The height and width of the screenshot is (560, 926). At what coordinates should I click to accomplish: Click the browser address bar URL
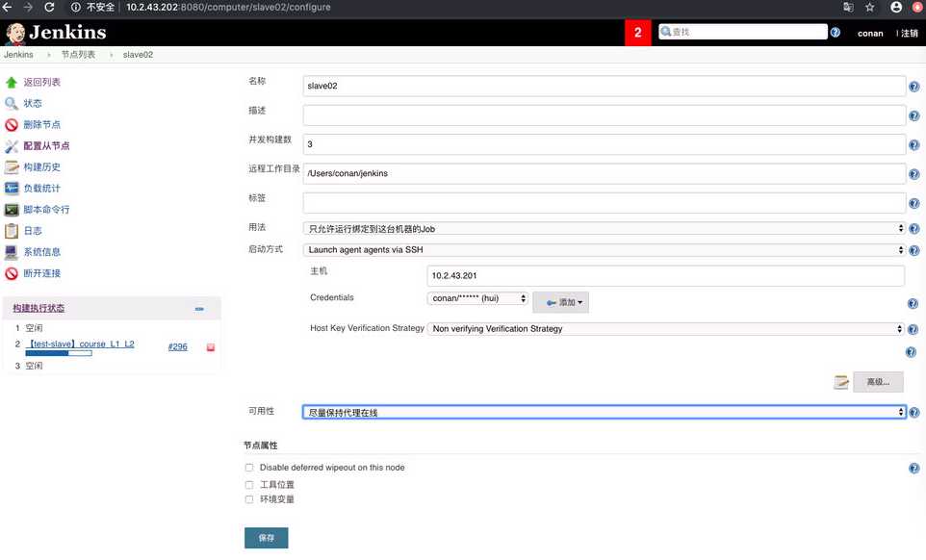coord(228,7)
